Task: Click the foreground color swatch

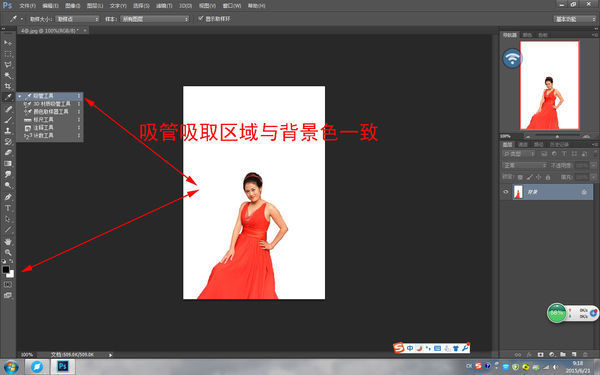Action: point(5,269)
